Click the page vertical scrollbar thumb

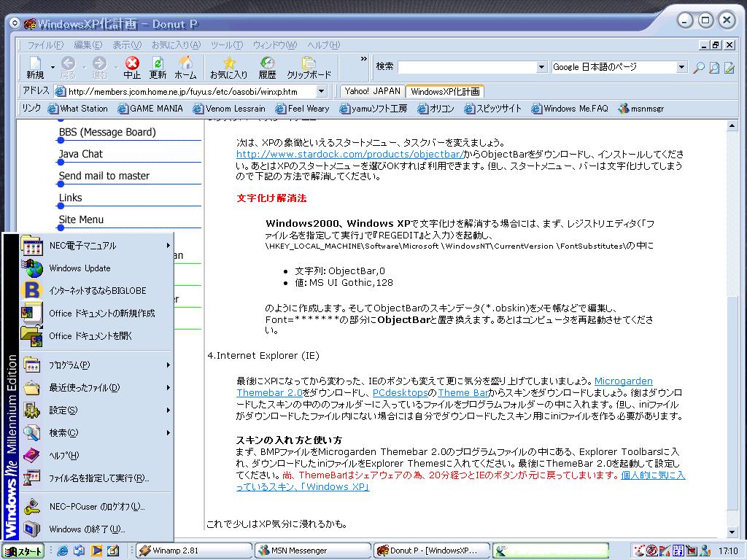(x=732, y=402)
